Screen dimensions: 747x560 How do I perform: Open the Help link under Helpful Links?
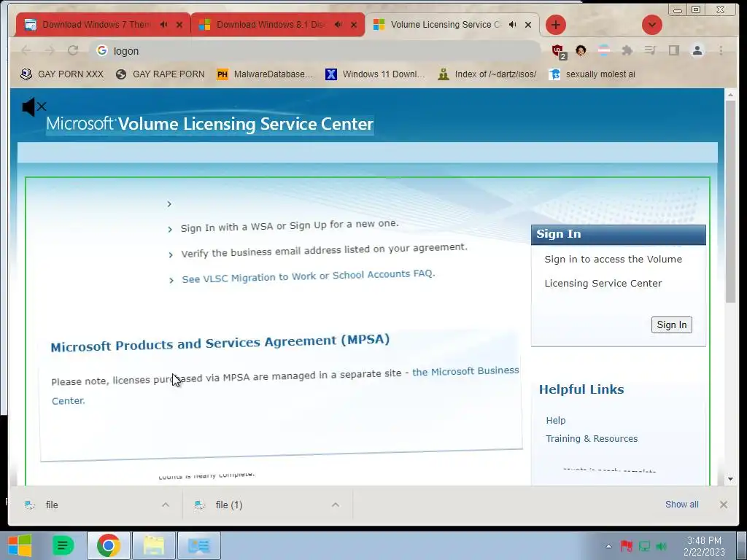555,421
